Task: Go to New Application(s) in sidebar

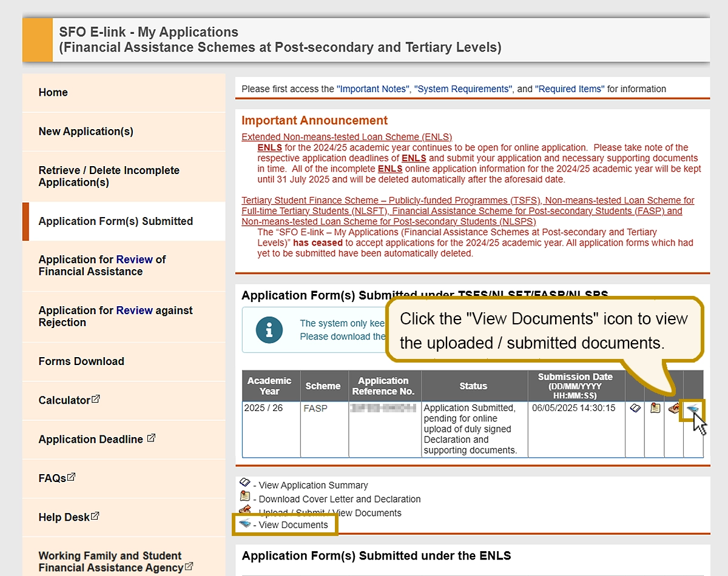Action: (86, 131)
